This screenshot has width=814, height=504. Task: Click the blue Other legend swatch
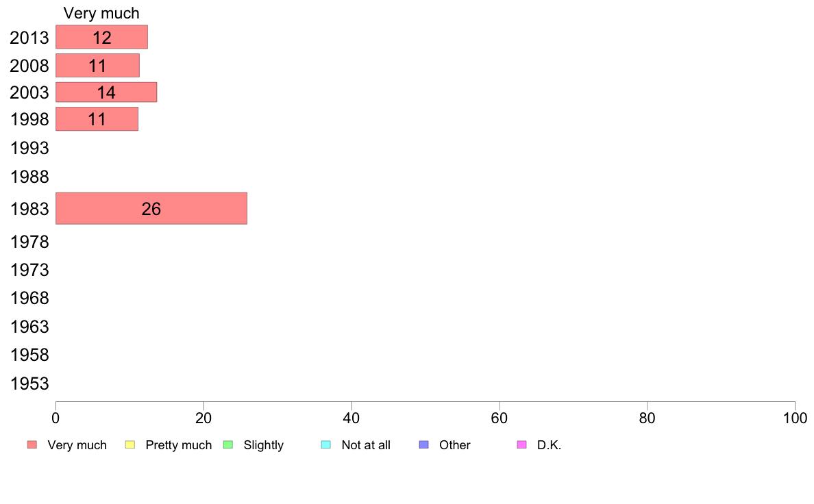tap(423, 445)
